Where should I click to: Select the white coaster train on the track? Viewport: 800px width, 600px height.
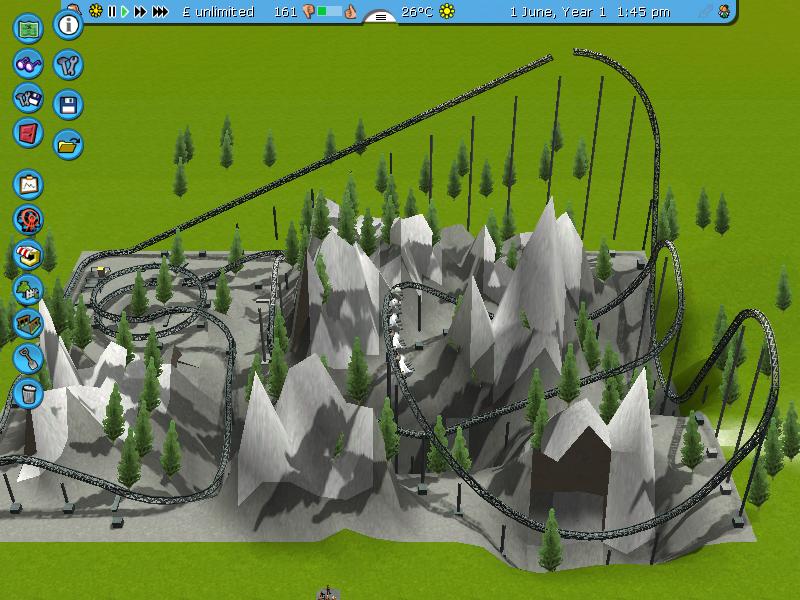point(398,332)
